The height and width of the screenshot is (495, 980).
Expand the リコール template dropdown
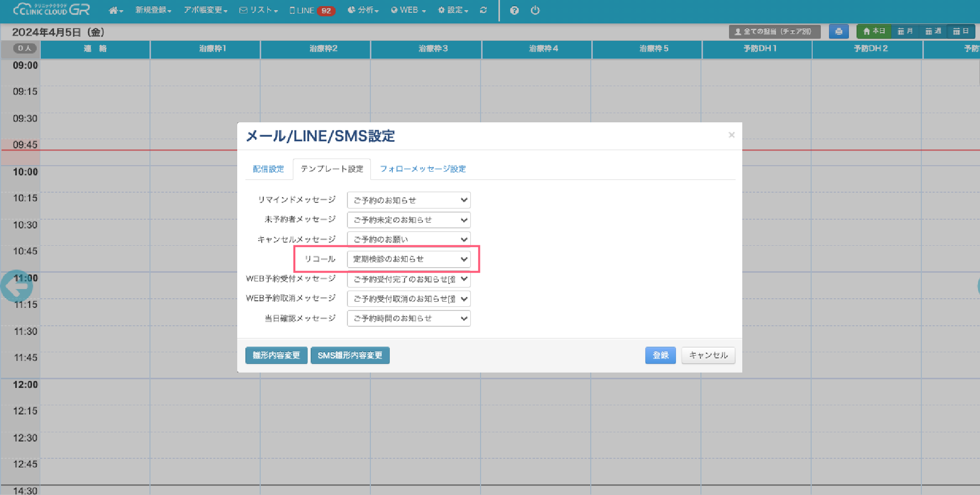[409, 259]
